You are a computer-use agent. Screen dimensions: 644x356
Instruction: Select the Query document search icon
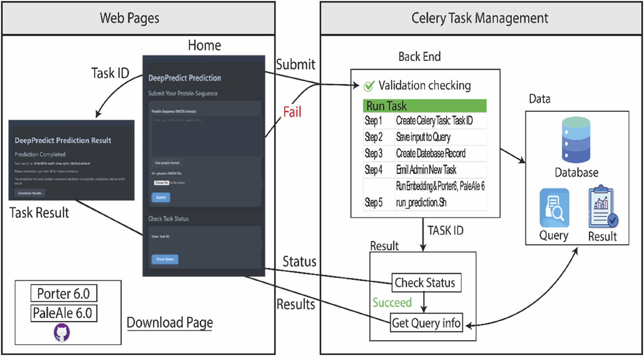tap(554, 208)
